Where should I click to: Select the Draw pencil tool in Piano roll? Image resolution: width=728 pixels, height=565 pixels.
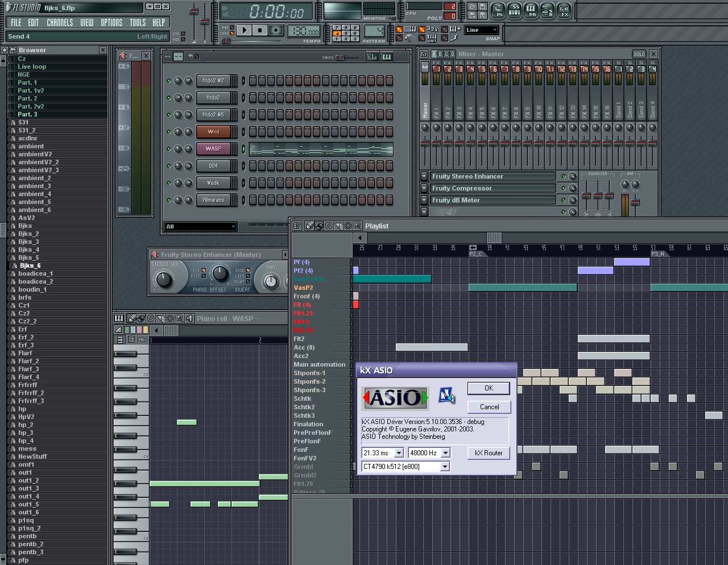click(x=132, y=318)
